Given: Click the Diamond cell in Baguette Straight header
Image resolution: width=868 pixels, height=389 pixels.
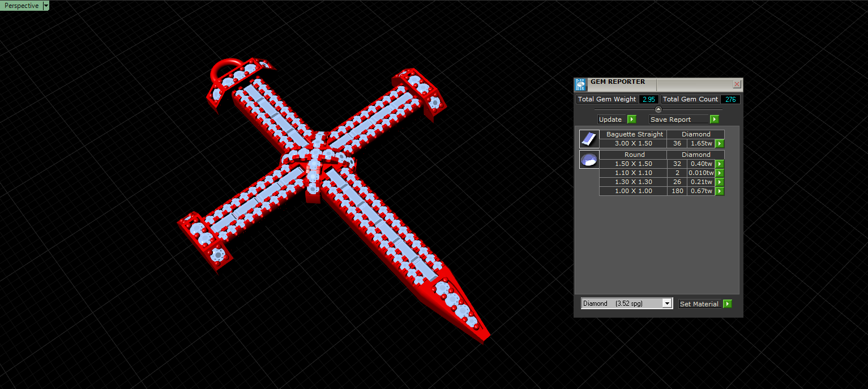Looking at the screenshot, I should coord(696,135).
